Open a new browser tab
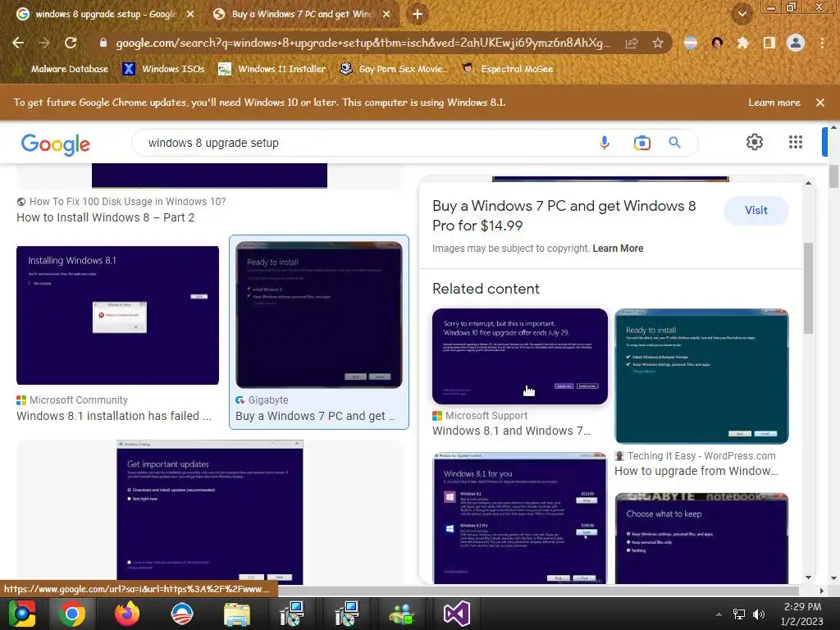Viewport: 840px width, 630px height. 418,14
